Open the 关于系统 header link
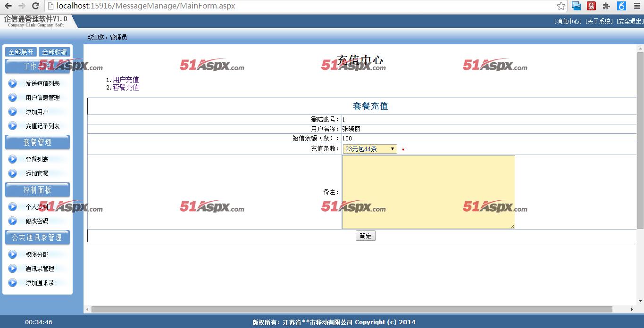Viewport: 644px width, 328px height. click(x=599, y=21)
